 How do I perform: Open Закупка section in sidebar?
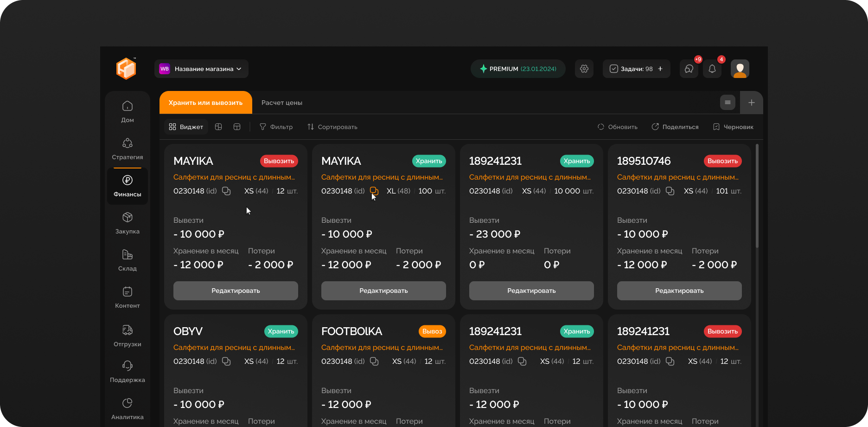tap(128, 223)
